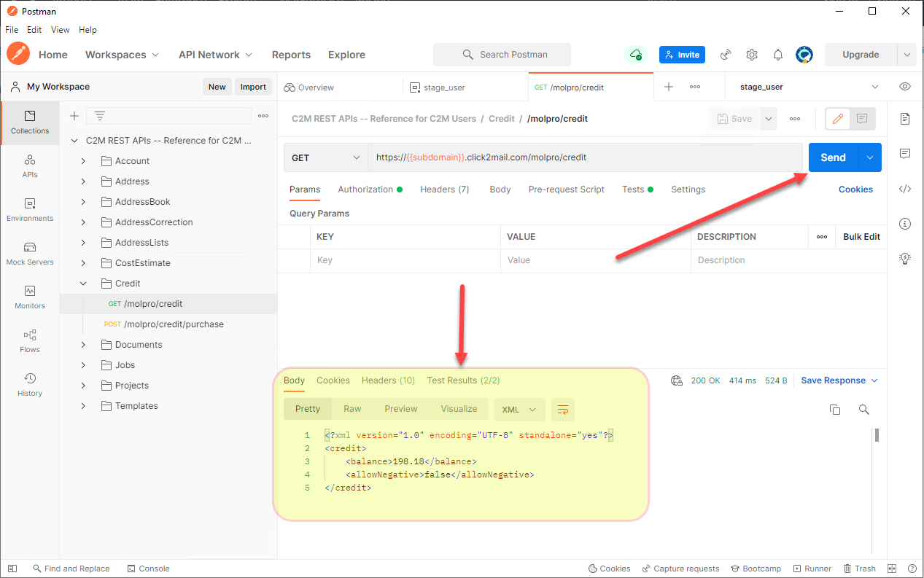
Task: Open the HTTP method GET dropdown
Action: 325,157
